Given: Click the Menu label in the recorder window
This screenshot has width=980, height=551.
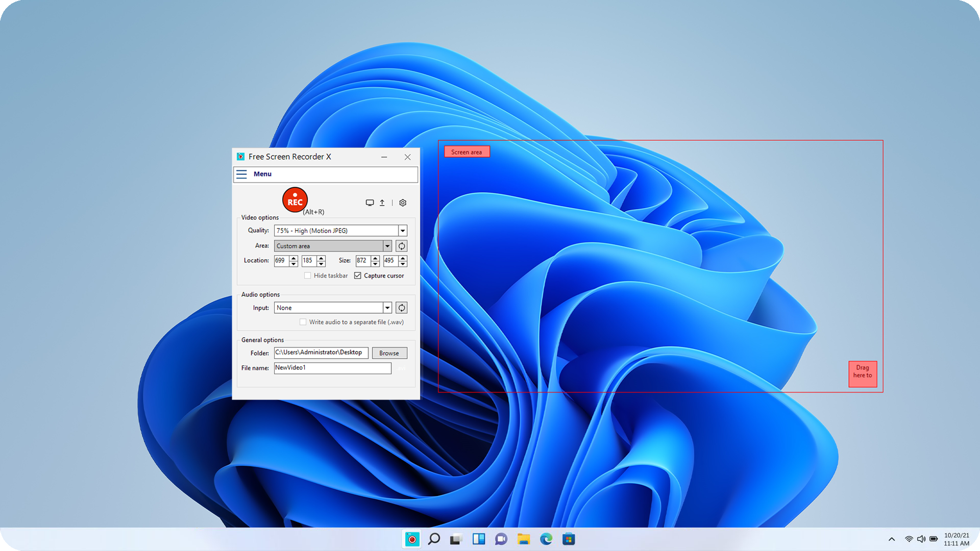Looking at the screenshot, I should (x=262, y=174).
